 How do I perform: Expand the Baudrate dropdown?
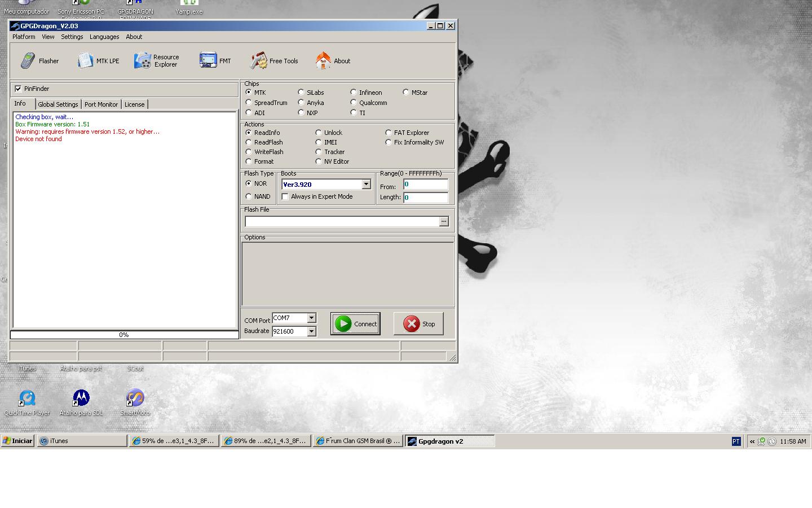pos(311,331)
